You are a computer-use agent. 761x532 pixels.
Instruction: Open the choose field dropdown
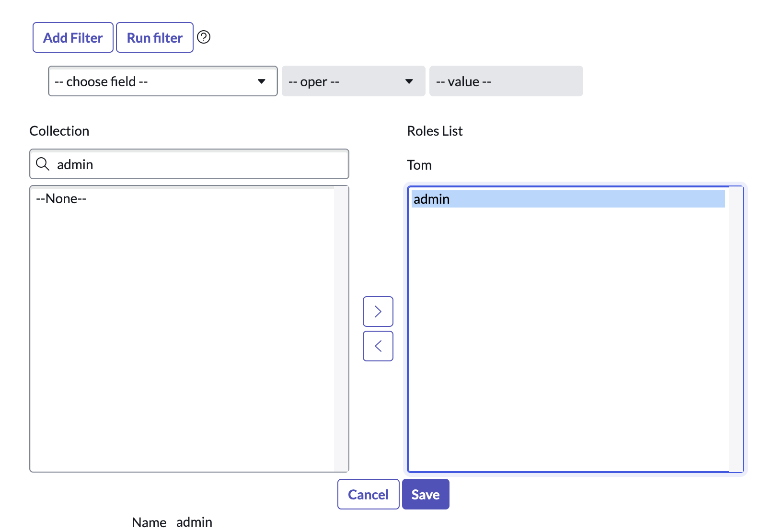click(163, 81)
